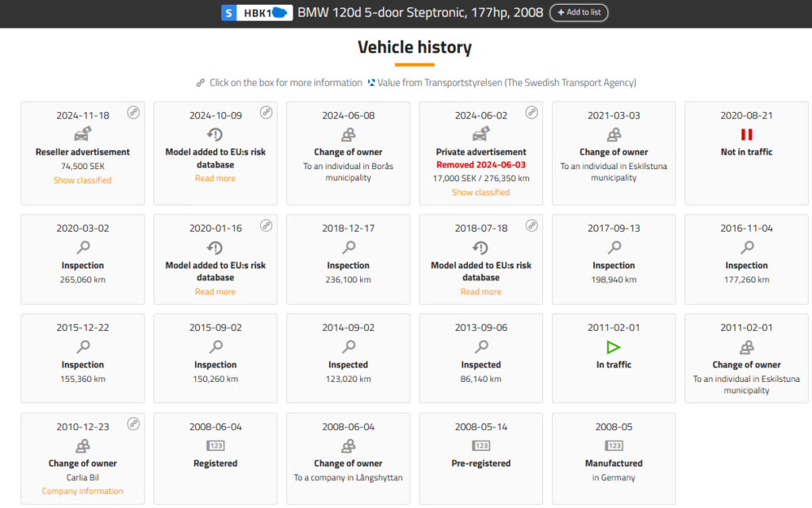This screenshot has height=508, width=812.
Task: Click the green In traffic play icon
Action: click(613, 347)
